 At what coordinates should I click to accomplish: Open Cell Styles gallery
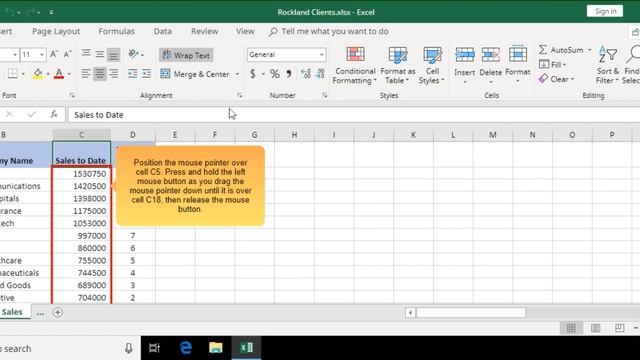click(432, 65)
